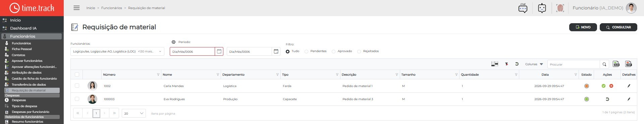Select the Aprovado filter radio
This screenshot has height=124, width=644.
tap(333, 51)
